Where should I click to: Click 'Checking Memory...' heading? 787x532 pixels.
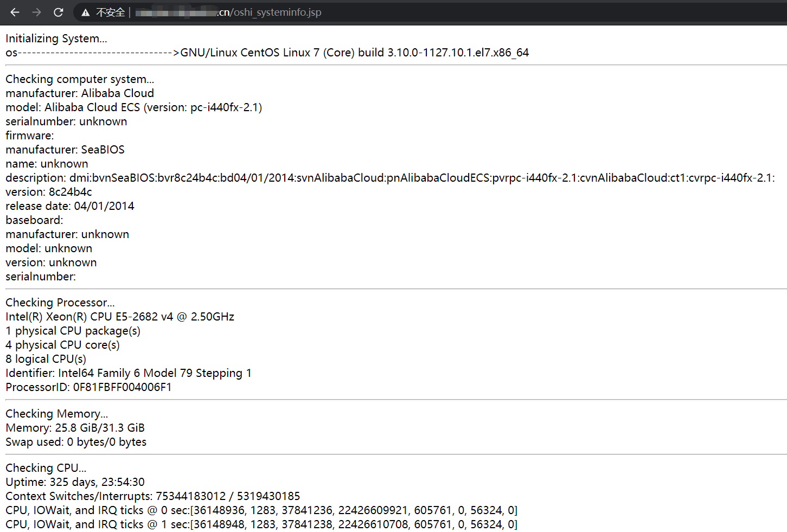pyautogui.click(x=57, y=414)
